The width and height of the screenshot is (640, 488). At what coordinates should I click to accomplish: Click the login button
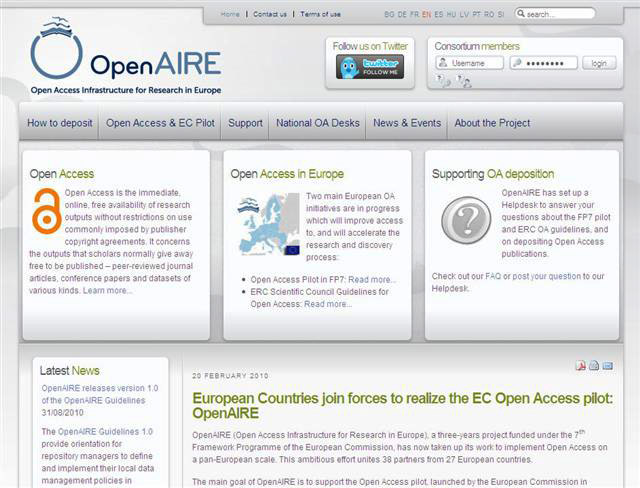tap(599, 63)
